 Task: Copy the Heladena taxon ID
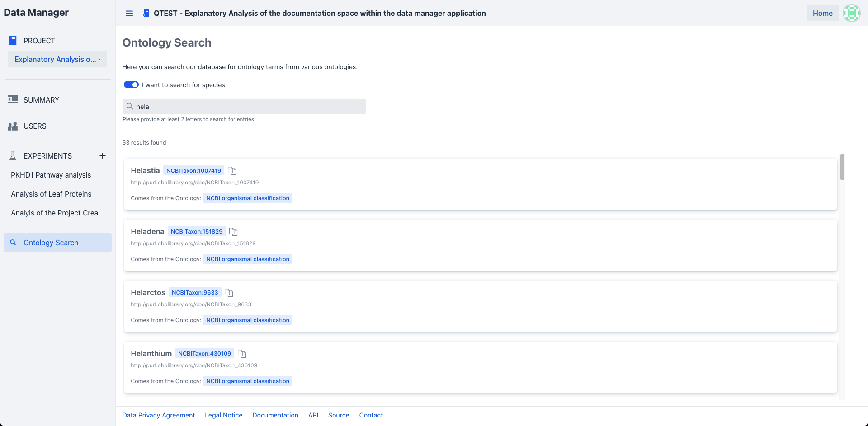point(233,232)
